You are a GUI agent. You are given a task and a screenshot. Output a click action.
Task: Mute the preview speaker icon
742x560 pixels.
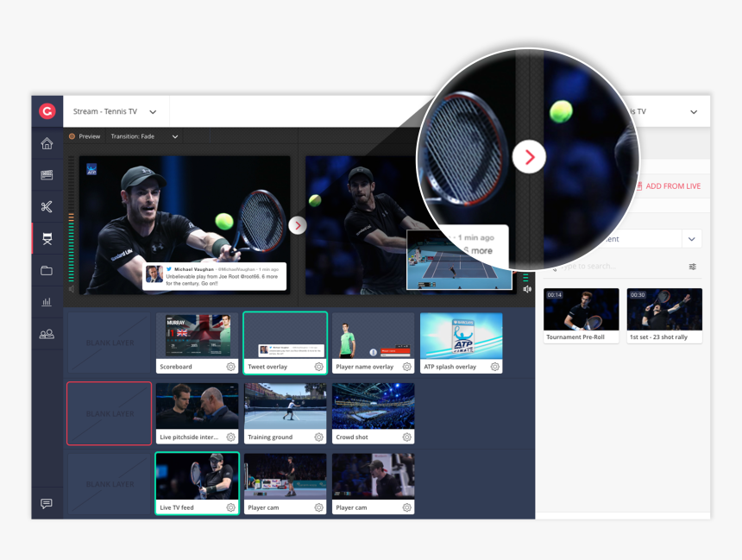(x=72, y=289)
